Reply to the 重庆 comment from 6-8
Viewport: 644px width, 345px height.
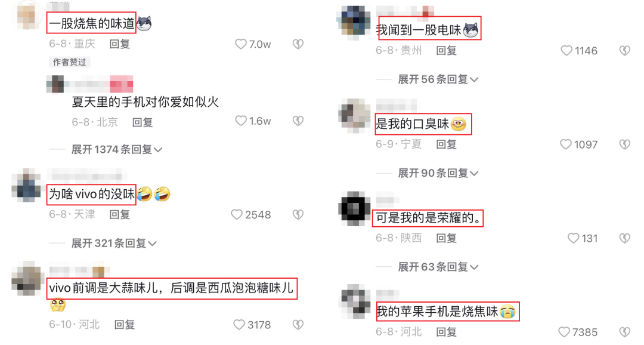tap(119, 44)
